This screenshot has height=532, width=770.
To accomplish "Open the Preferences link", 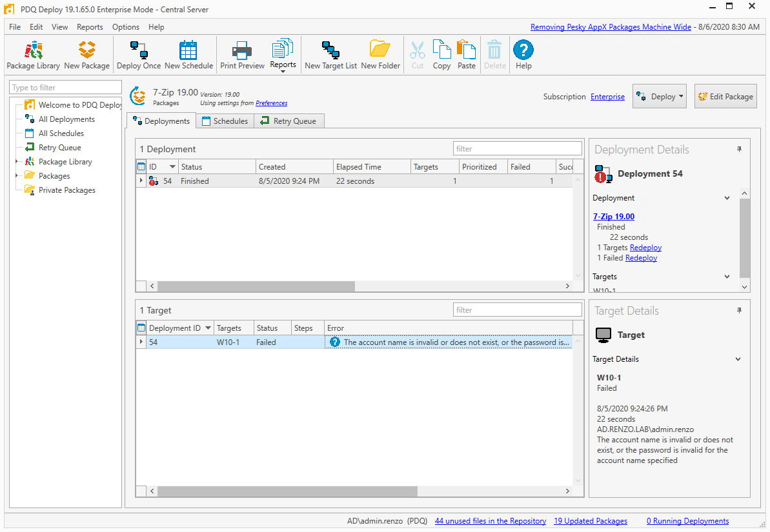I will pos(272,103).
